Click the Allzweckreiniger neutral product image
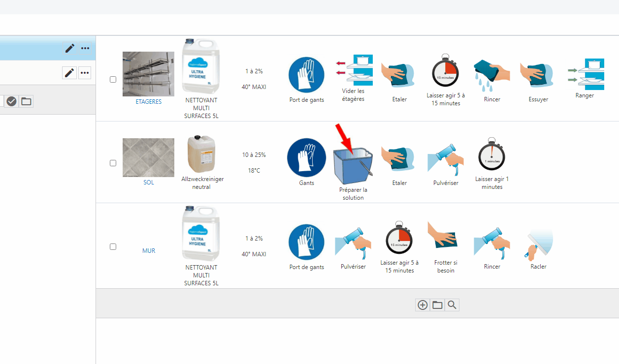 click(202, 154)
